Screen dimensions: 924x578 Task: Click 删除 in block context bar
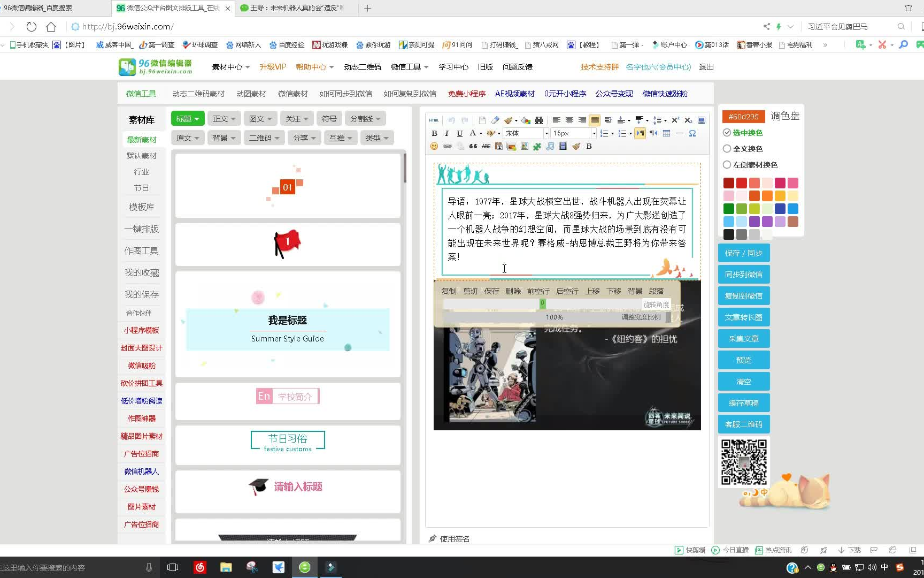click(x=513, y=291)
